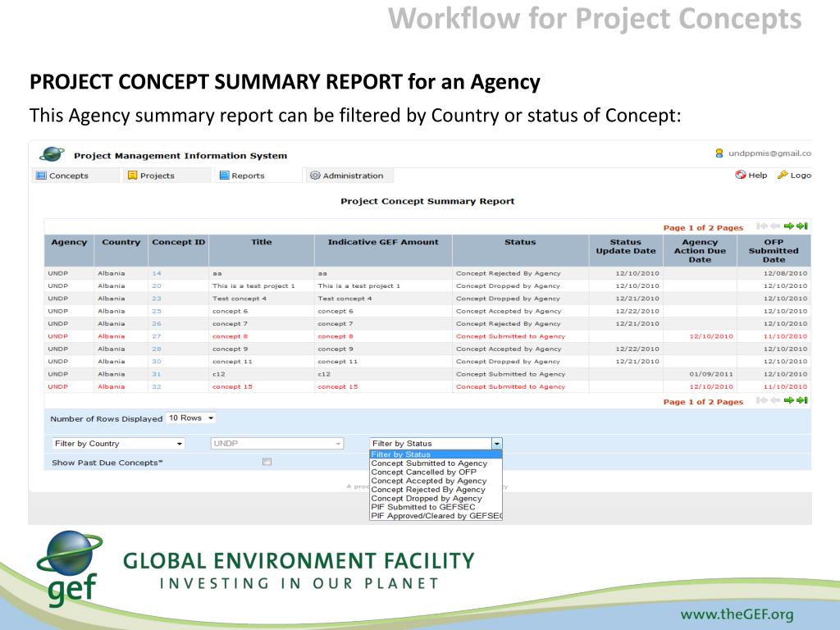The width and height of the screenshot is (840, 630).
Task: Go to next page using top green arrow
Action: (788, 226)
